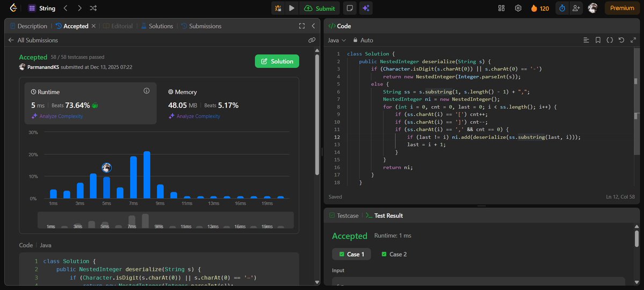Expand code editor fullscreen icon
Image resolution: width=644 pixels, height=290 pixels.
pyautogui.click(x=633, y=40)
